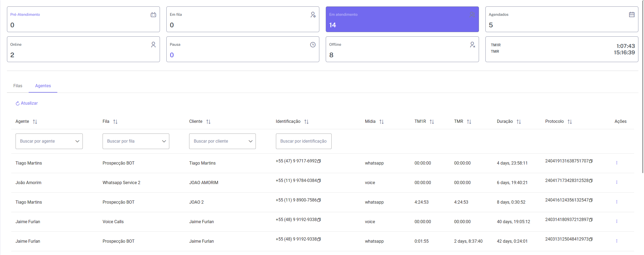Copy protocol number 240419131638751707

pos(591,161)
